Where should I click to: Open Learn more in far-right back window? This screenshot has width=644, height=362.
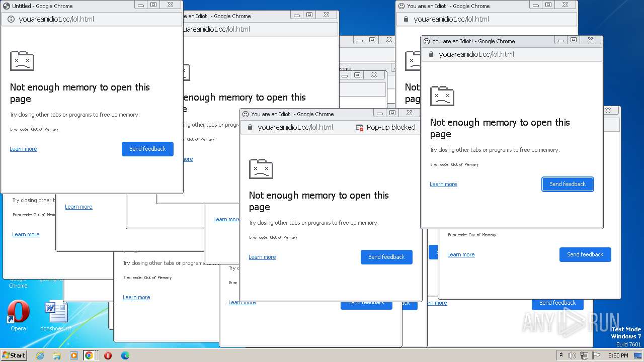point(461,254)
